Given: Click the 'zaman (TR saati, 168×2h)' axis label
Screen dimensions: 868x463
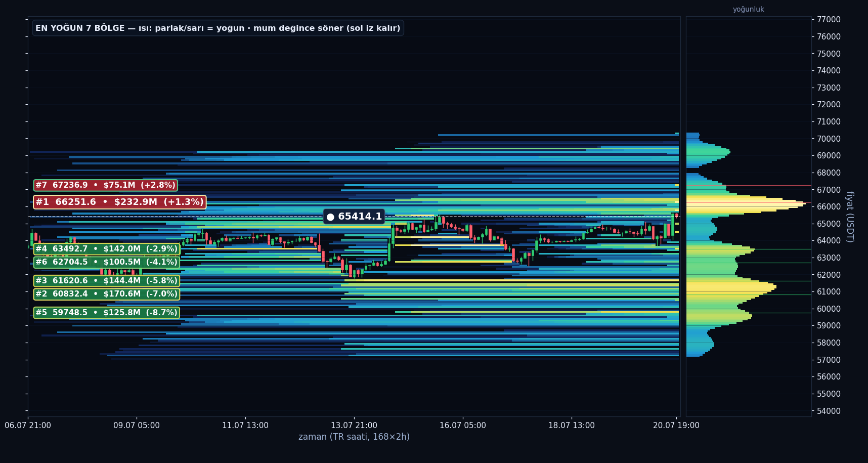Looking at the screenshot, I should tap(354, 437).
